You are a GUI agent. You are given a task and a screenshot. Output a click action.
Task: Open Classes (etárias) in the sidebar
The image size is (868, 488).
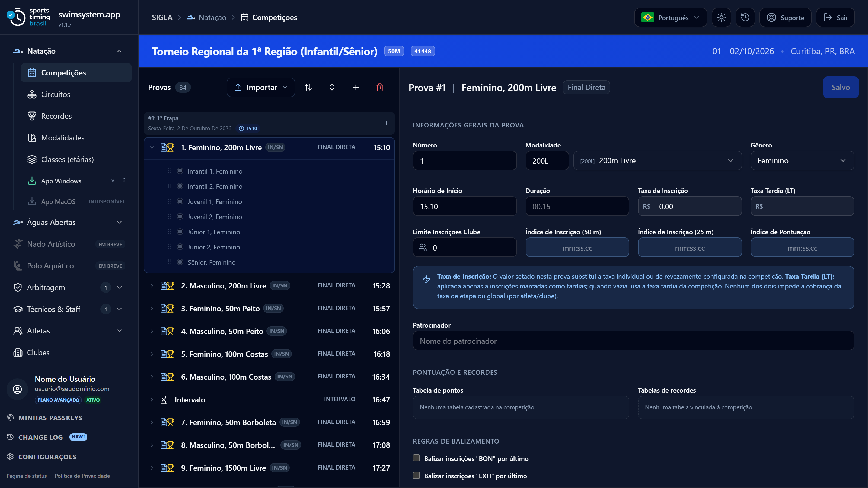click(x=76, y=159)
